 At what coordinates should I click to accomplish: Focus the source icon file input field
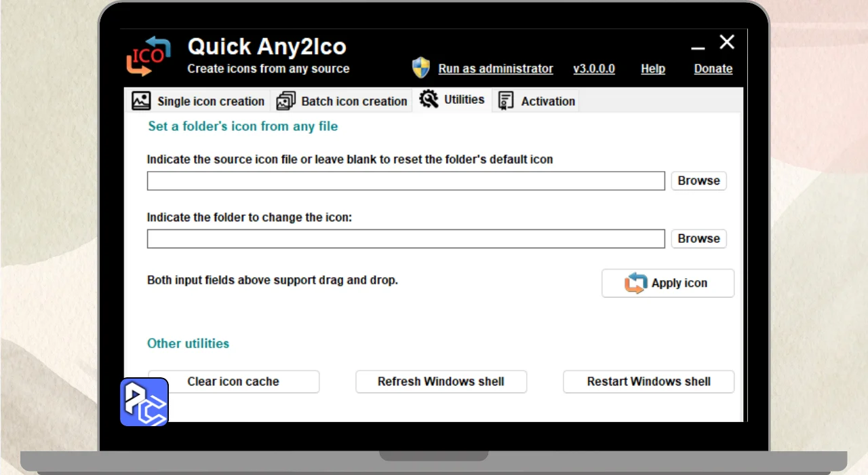coord(406,180)
